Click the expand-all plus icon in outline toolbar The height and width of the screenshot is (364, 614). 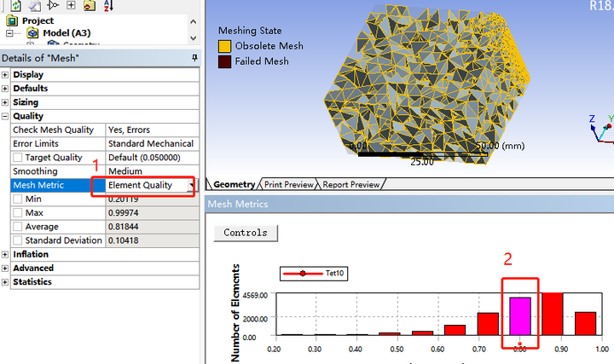tap(71, 5)
